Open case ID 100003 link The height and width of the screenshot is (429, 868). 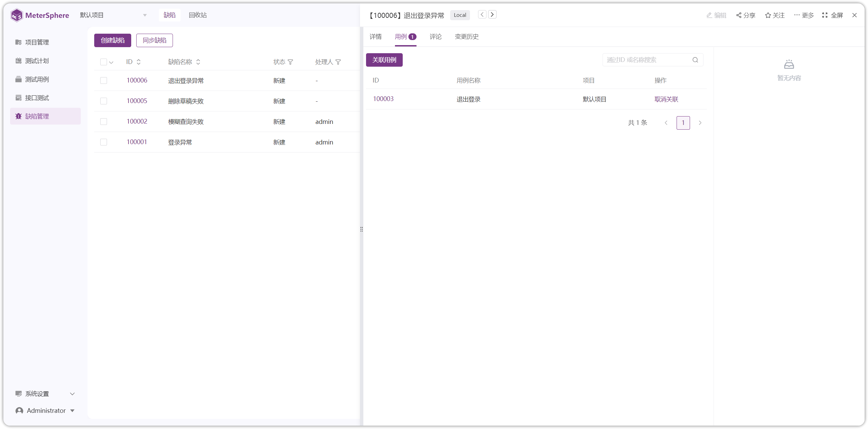point(383,99)
